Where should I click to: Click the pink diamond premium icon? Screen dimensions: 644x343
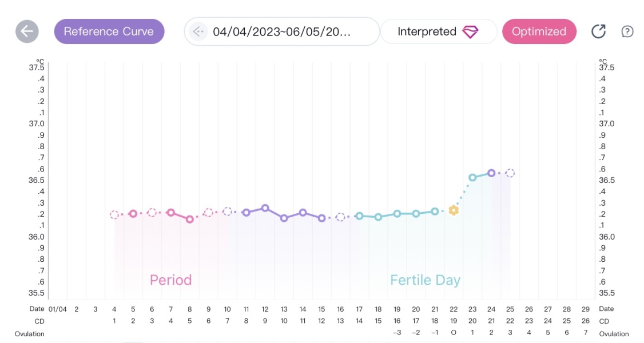click(470, 32)
